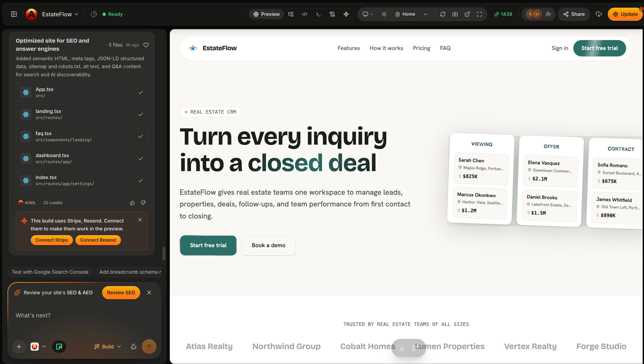The height and width of the screenshot is (364, 644).
Task: Click the What's next prompt input
Action: pos(84,316)
